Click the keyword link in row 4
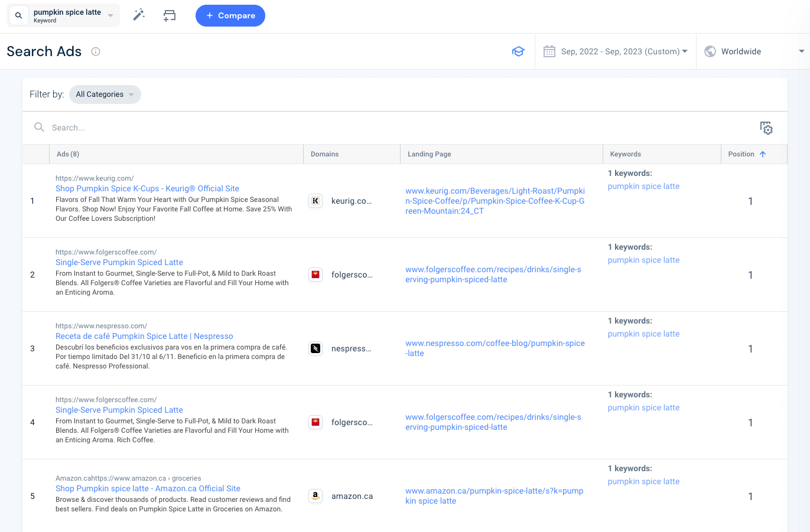 pyautogui.click(x=643, y=407)
